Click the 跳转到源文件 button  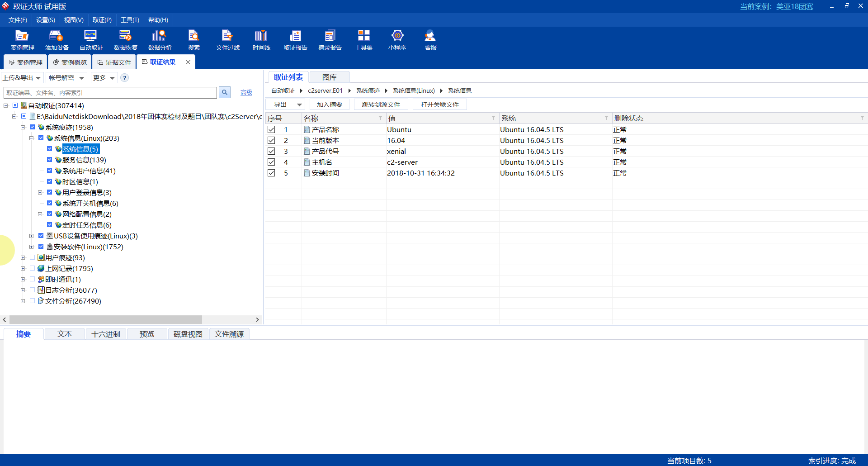(381, 105)
